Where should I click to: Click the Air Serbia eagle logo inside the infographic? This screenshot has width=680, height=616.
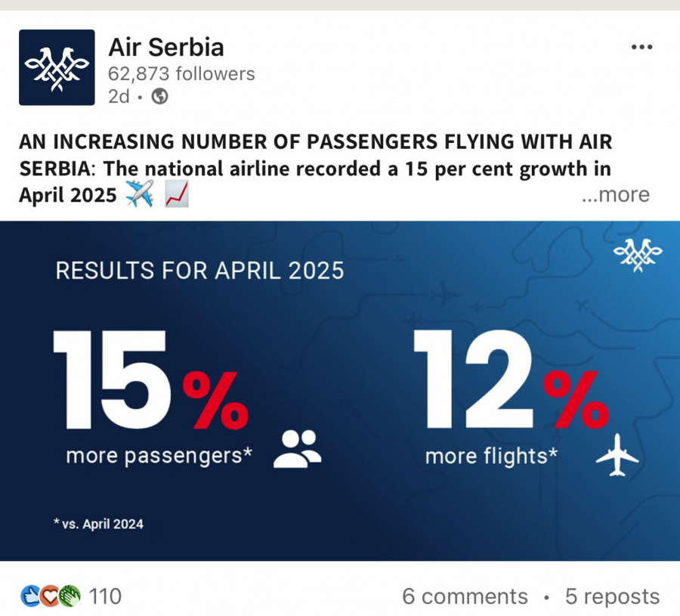click(638, 255)
